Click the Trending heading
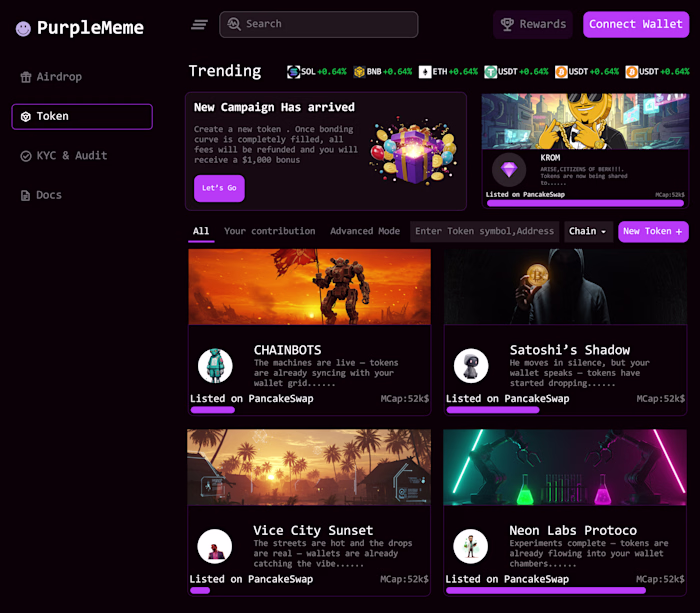Viewport: 700px width, 613px height. tap(225, 71)
